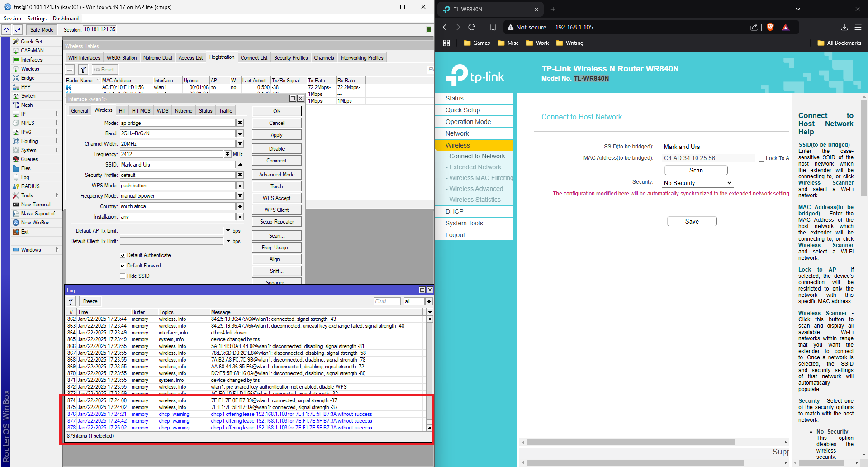
Task: Open the Security Profile dropdown arrow
Action: click(240, 175)
